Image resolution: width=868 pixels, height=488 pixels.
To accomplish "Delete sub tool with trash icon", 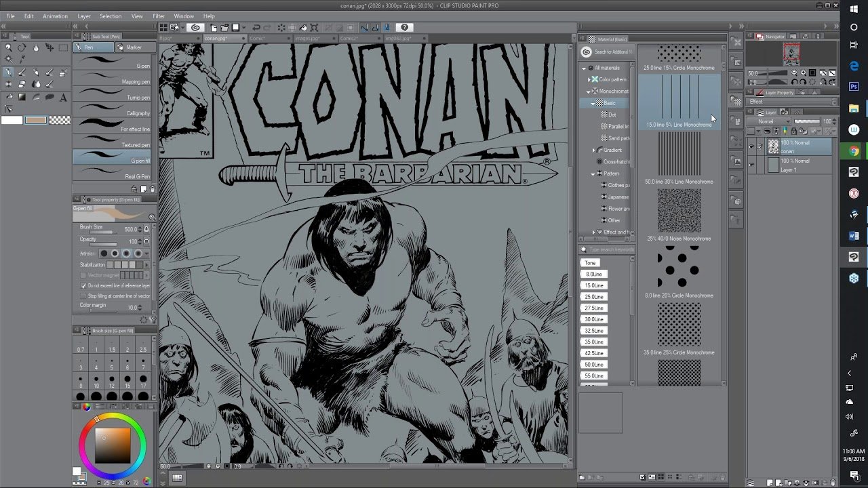I will click(152, 189).
